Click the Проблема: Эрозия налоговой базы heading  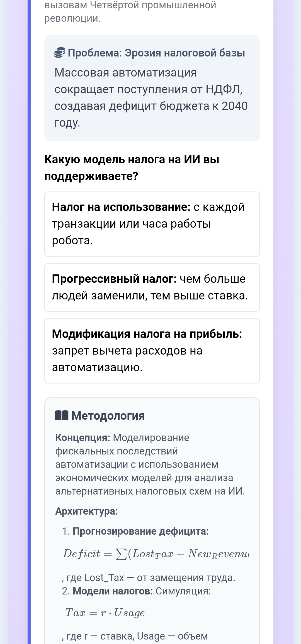[x=156, y=53]
